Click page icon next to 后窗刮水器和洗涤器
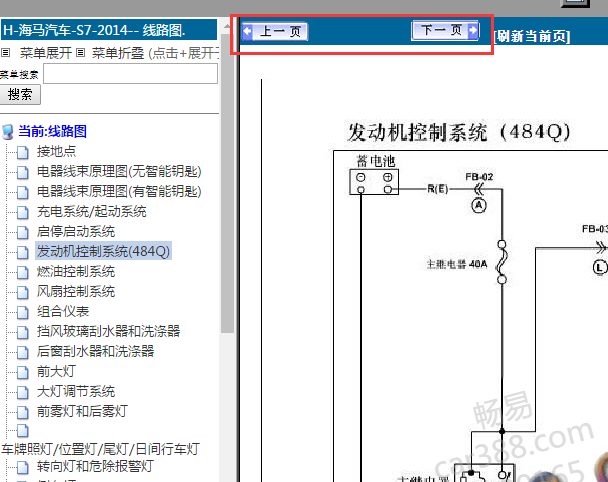 pos(23,352)
